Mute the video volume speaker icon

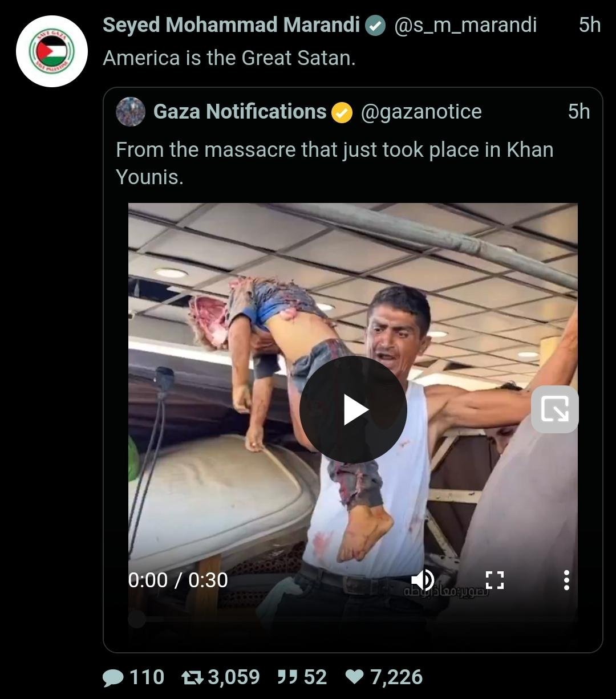pos(423,580)
